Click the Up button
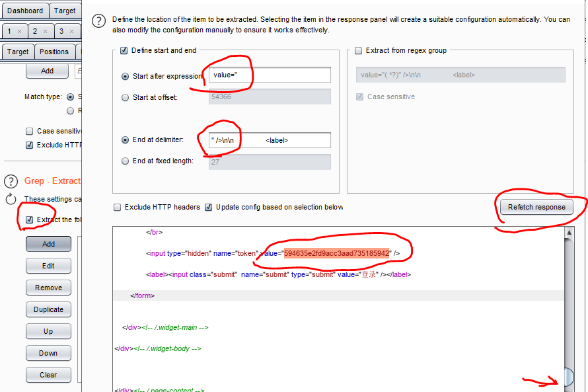 point(48,331)
